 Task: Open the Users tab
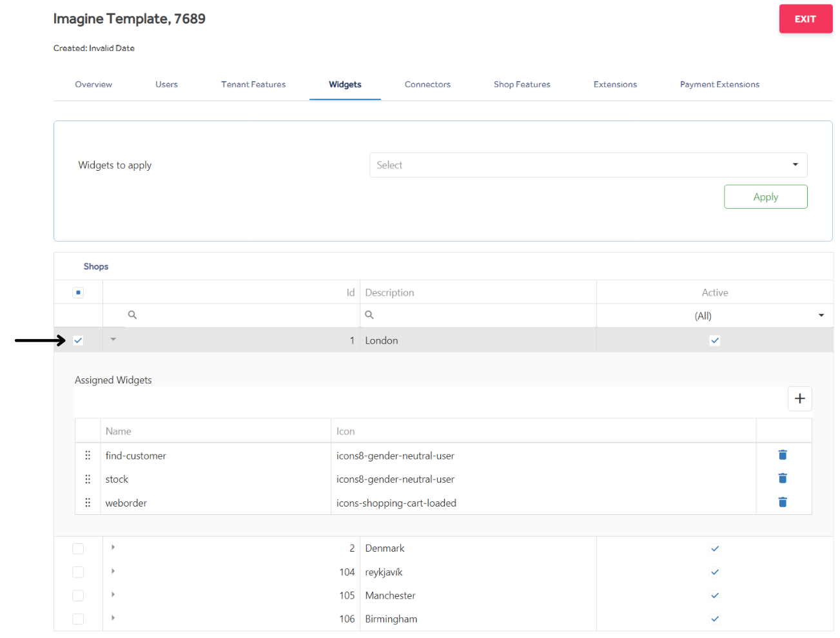[x=166, y=84]
